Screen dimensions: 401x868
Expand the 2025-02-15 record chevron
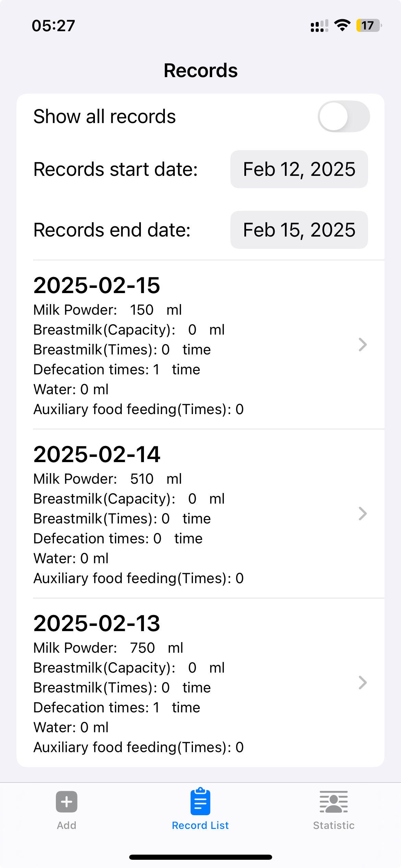pos(363,345)
